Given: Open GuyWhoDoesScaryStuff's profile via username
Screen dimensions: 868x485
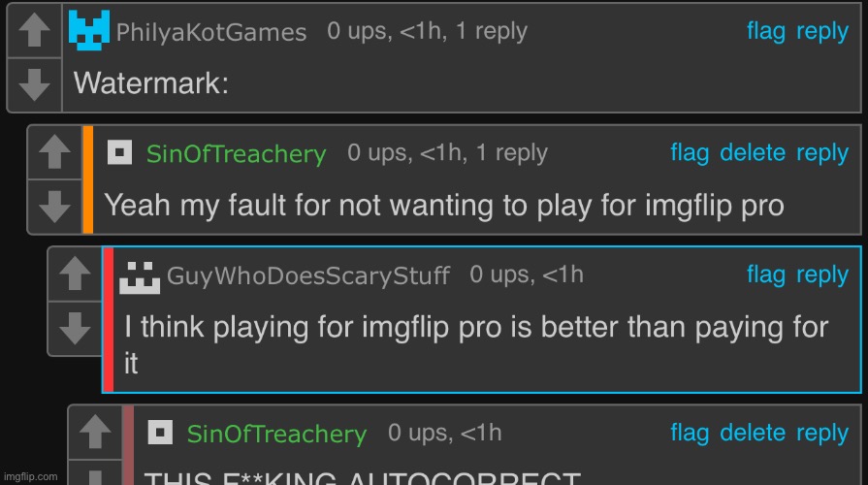Looking at the screenshot, I should click(x=307, y=275).
